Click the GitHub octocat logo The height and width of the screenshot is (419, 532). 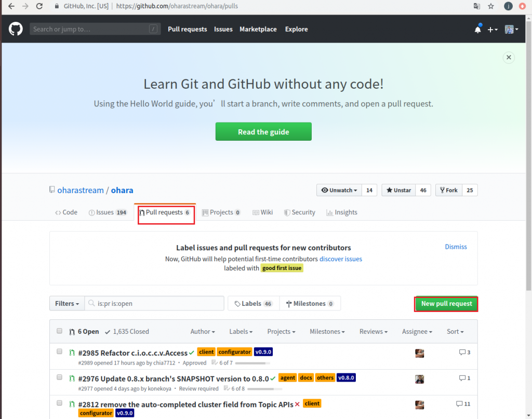click(x=16, y=29)
